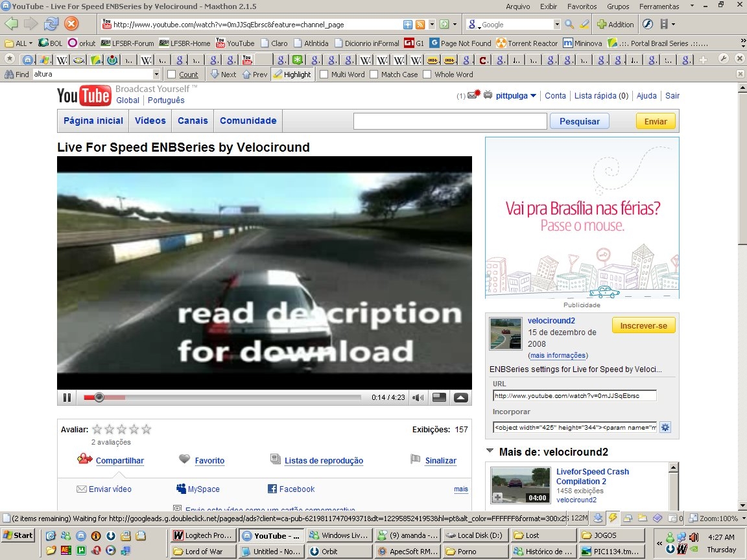Screen dimensions: 747x560
Task: Click the page vertical scrollbar down arrow
Action: coord(742,506)
